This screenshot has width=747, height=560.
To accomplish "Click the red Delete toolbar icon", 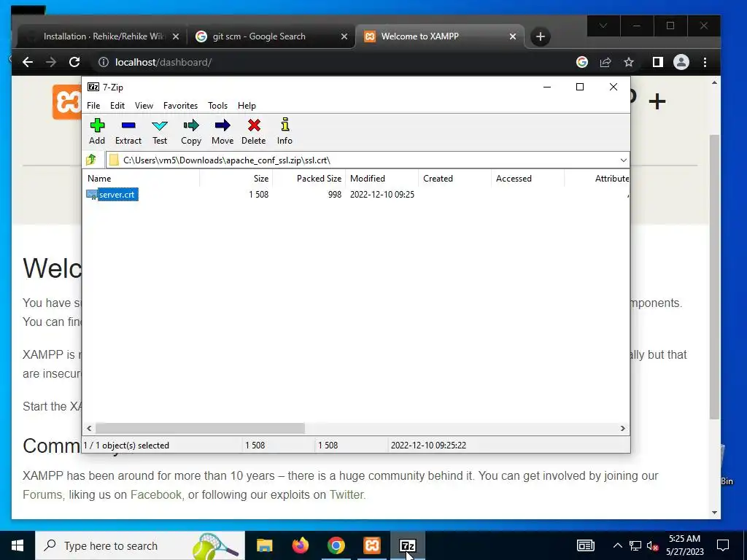I will [253, 131].
